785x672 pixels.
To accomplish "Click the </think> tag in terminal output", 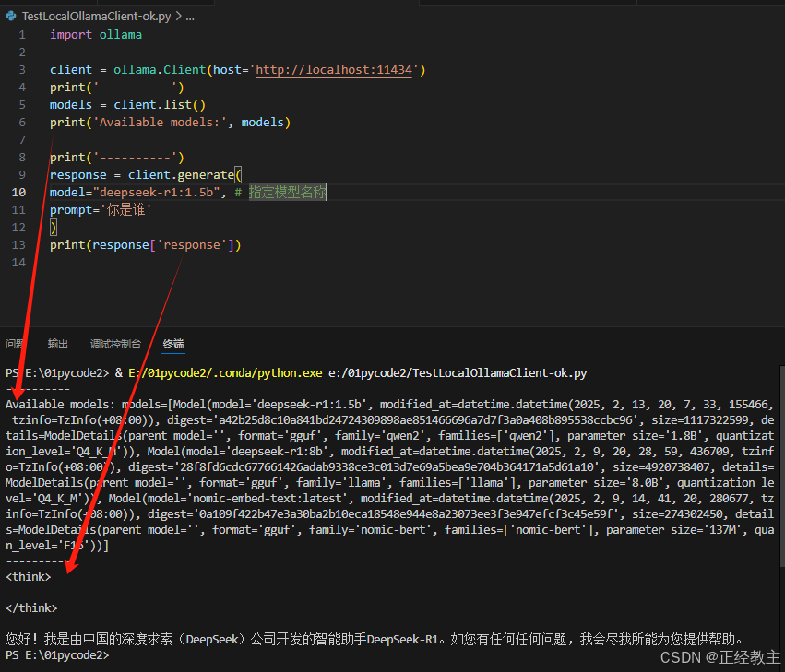I will 31,608.
